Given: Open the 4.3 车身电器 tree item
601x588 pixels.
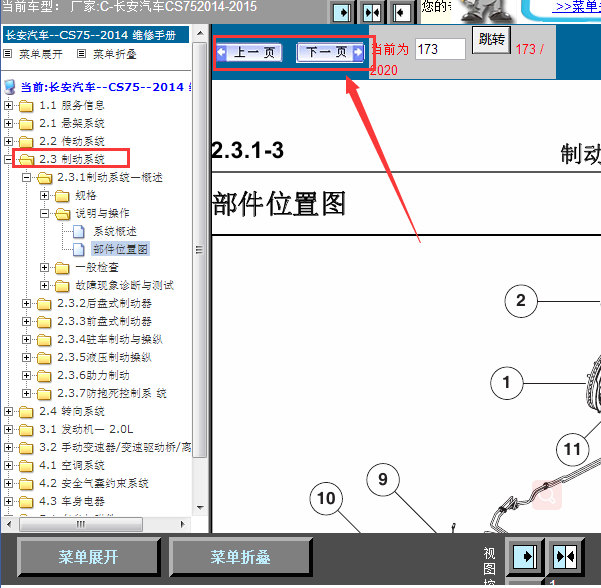Looking at the screenshot, I should (x=72, y=501).
